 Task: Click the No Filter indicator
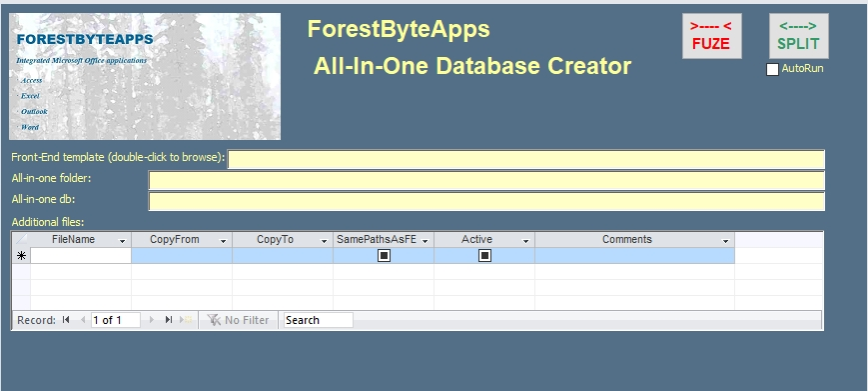coord(238,320)
